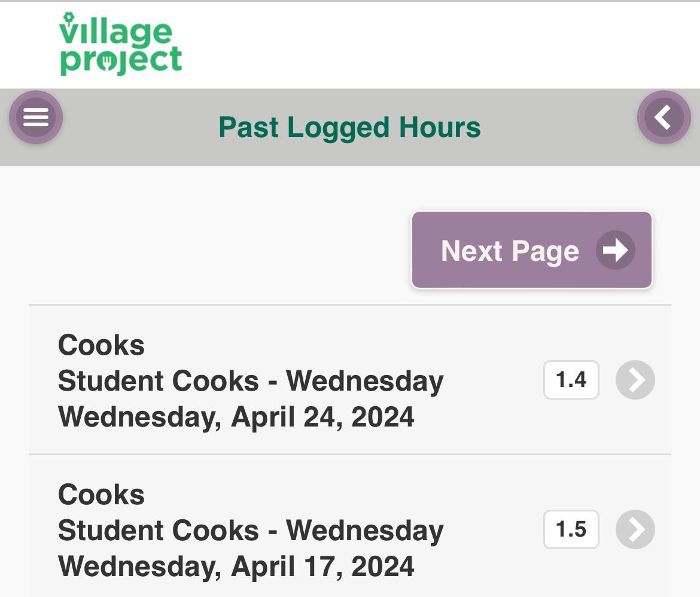Click the flower icon above the logo's v
Viewport: 700px width, 597px height.
click(x=68, y=17)
